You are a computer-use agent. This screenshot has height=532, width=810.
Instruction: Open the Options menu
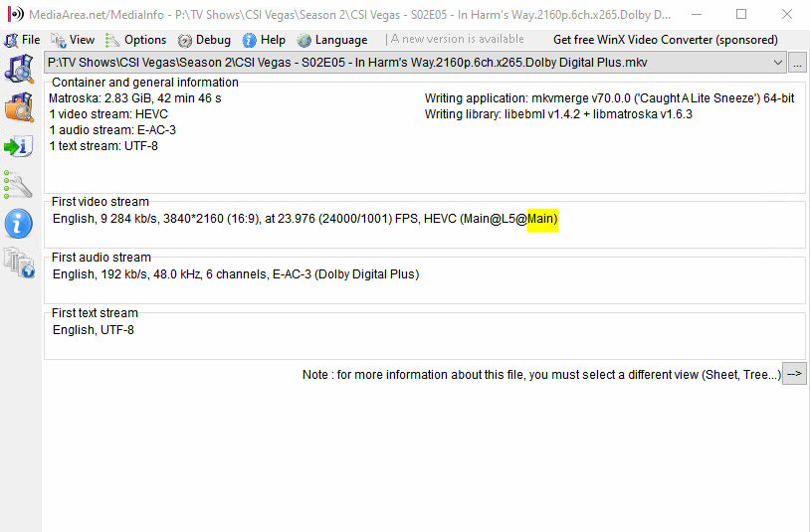[136, 40]
